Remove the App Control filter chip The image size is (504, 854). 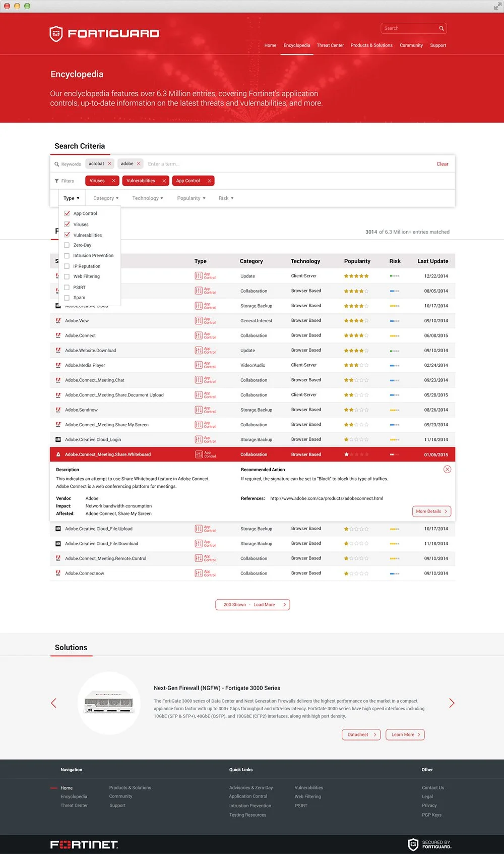click(209, 181)
